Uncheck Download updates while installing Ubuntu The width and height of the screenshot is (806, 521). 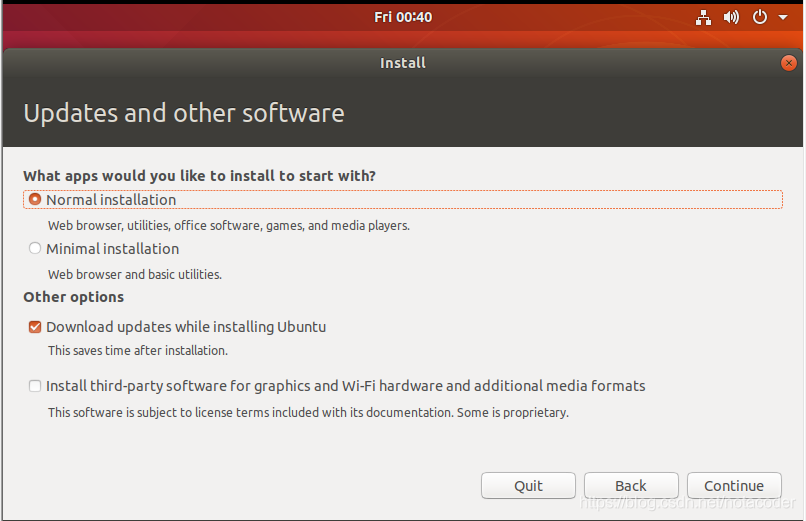tap(35, 327)
